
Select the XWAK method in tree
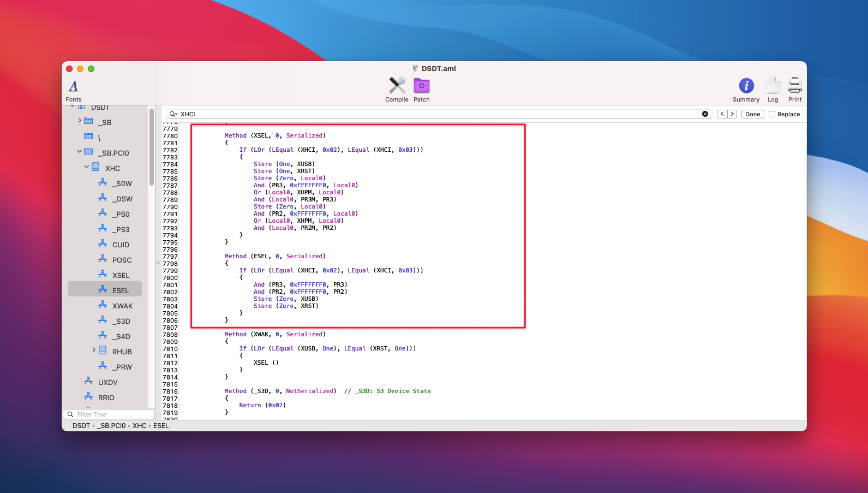pyautogui.click(x=122, y=306)
